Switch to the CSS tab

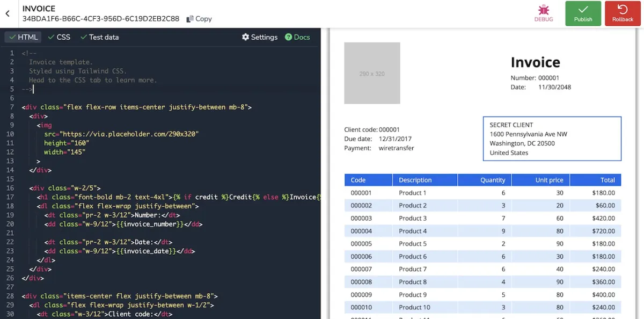point(59,37)
